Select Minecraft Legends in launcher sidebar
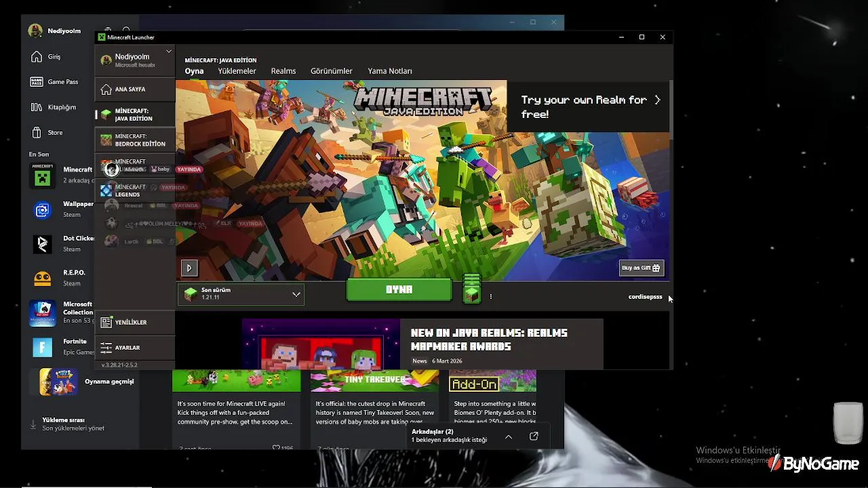 (x=135, y=190)
